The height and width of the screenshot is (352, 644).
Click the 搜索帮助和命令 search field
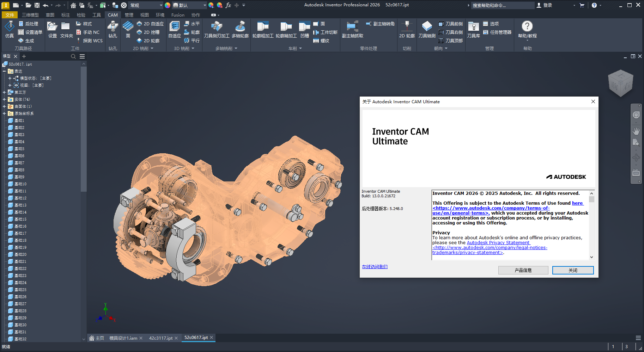coord(502,5)
